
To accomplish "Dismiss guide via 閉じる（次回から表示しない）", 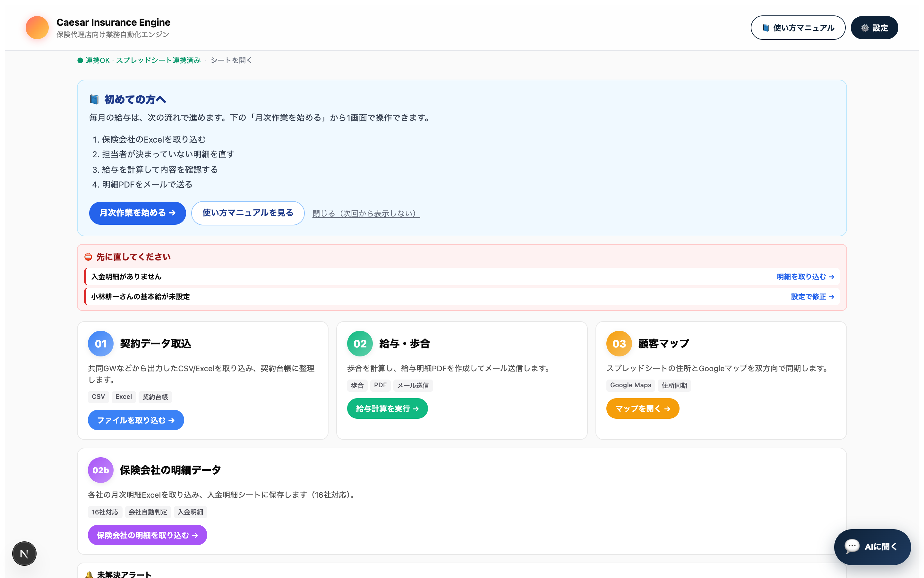I will point(366,213).
